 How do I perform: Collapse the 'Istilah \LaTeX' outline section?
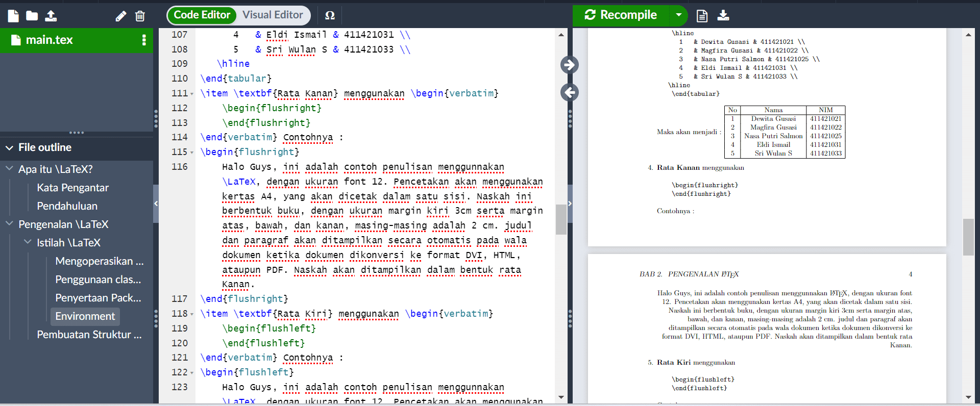click(x=28, y=242)
